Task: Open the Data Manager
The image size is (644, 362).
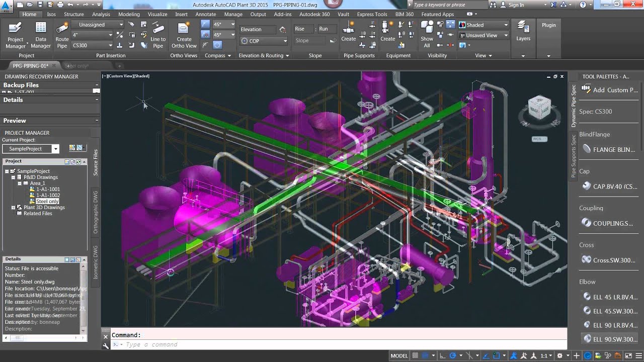Action: click(x=40, y=35)
